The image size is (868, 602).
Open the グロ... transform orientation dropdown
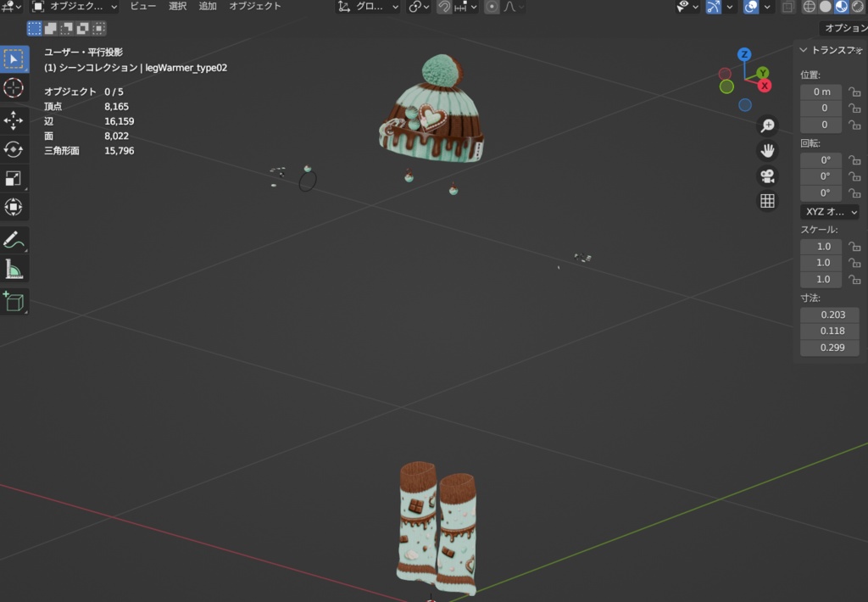pyautogui.click(x=368, y=7)
